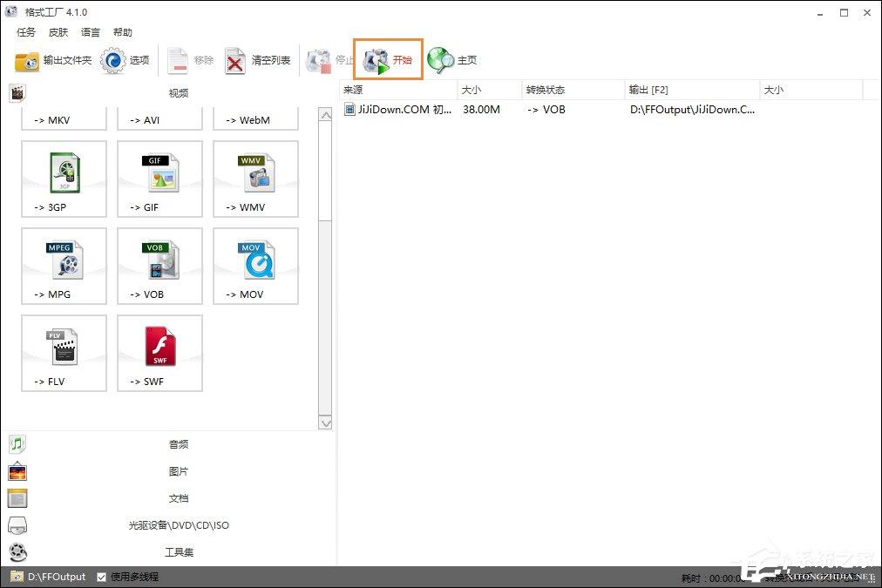Image resolution: width=882 pixels, height=588 pixels.
Task: Sort by the 输出 [F2] column header
Action: click(x=692, y=90)
